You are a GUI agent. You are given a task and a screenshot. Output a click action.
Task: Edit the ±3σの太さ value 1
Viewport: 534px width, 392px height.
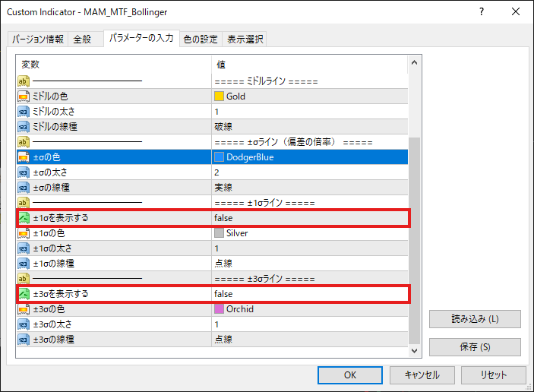click(x=310, y=324)
